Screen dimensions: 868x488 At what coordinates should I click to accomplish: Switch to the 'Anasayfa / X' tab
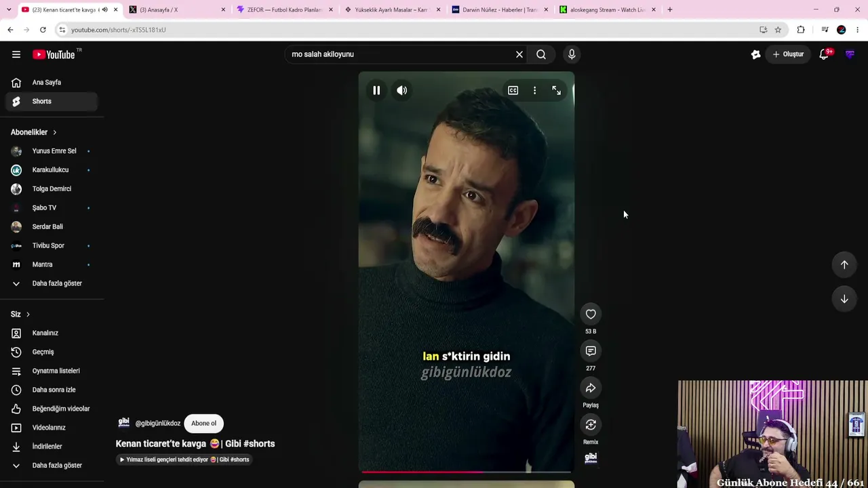coord(177,9)
